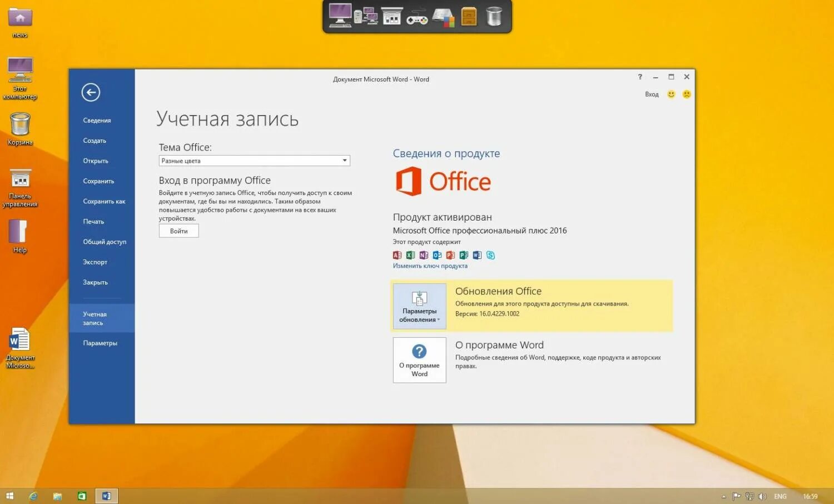Open the Печать menu item in the sidebar
The width and height of the screenshot is (834, 504).
tap(94, 221)
